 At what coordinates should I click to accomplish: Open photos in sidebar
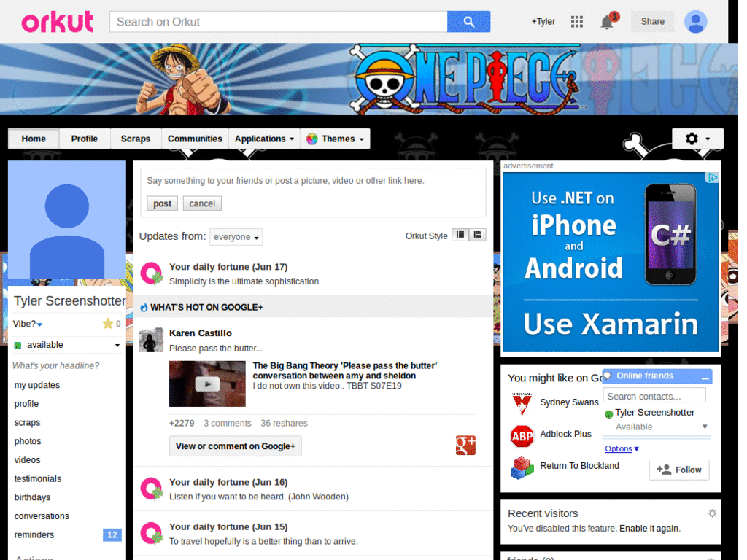[28, 441]
